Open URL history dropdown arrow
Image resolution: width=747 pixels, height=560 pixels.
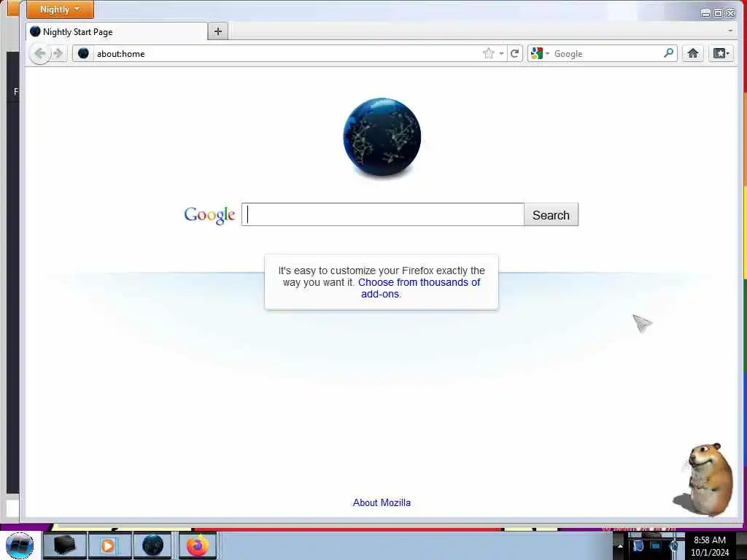click(501, 54)
